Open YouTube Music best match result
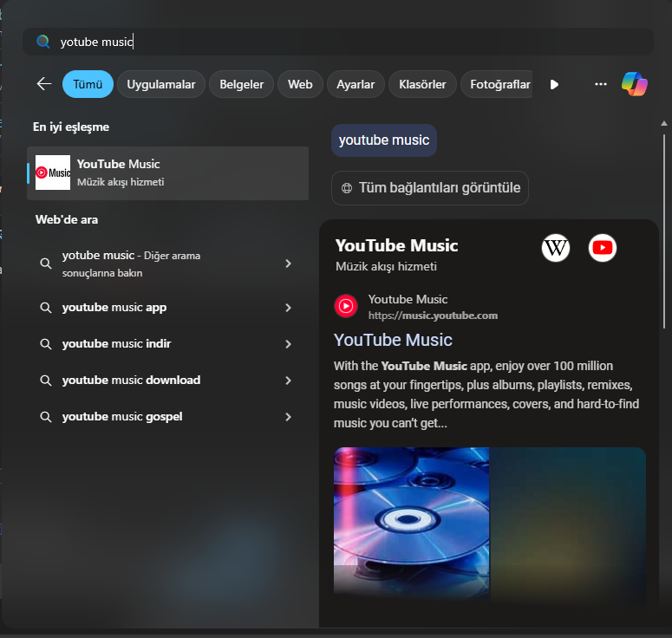 (167, 173)
